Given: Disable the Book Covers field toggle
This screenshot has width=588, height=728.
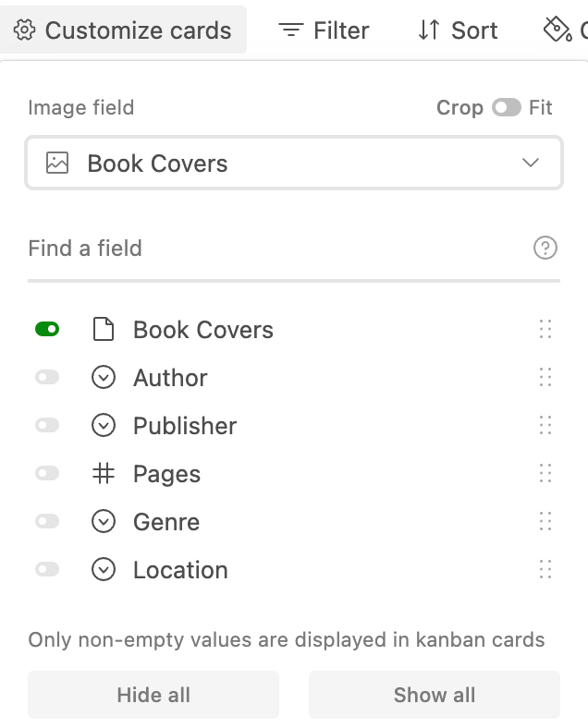Looking at the screenshot, I should [47, 329].
